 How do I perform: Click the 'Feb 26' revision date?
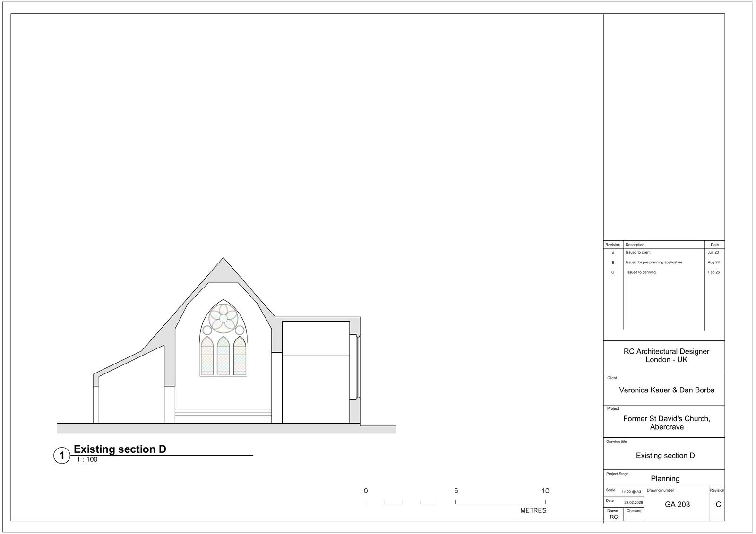click(x=713, y=272)
